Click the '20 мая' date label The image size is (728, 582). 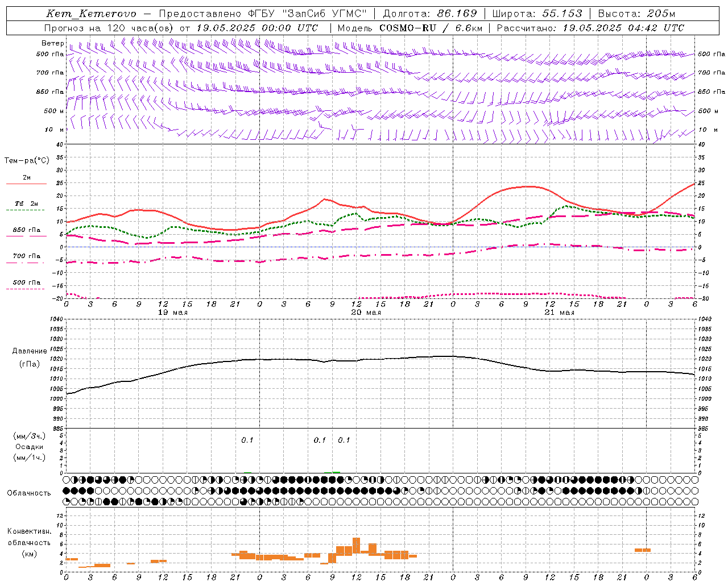tap(366, 313)
